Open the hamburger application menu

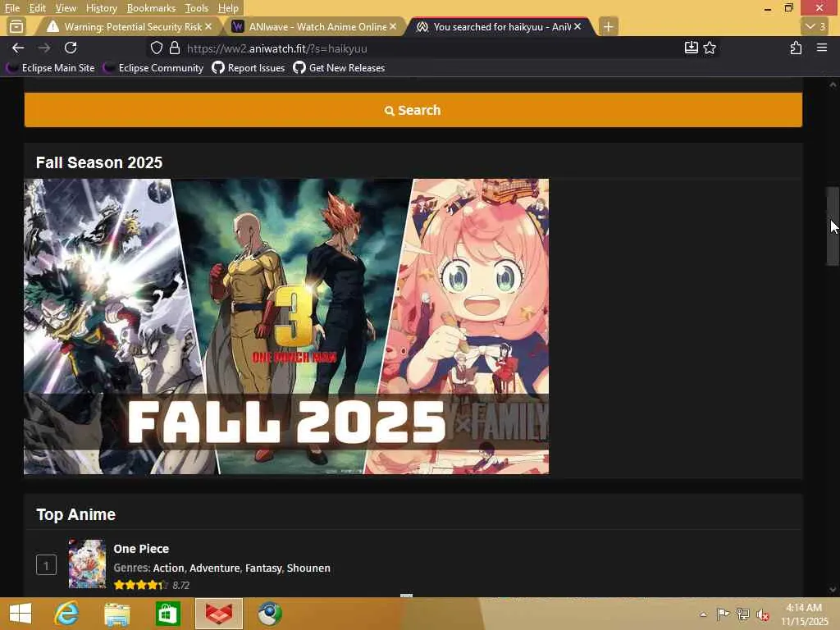point(822,48)
